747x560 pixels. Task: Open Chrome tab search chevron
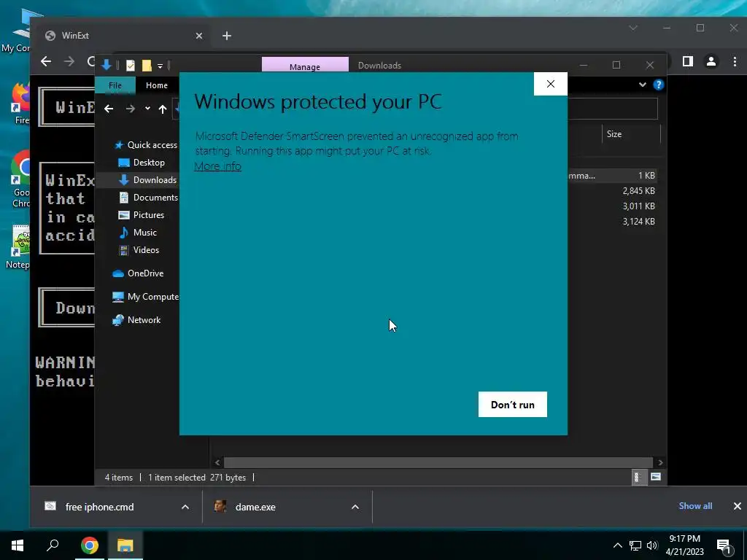tap(633, 28)
